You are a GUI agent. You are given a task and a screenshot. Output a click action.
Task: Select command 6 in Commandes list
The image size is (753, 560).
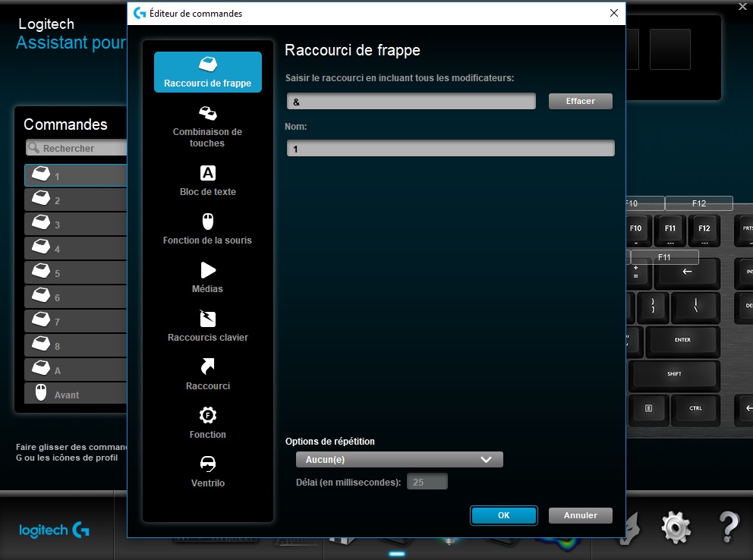coord(75,297)
